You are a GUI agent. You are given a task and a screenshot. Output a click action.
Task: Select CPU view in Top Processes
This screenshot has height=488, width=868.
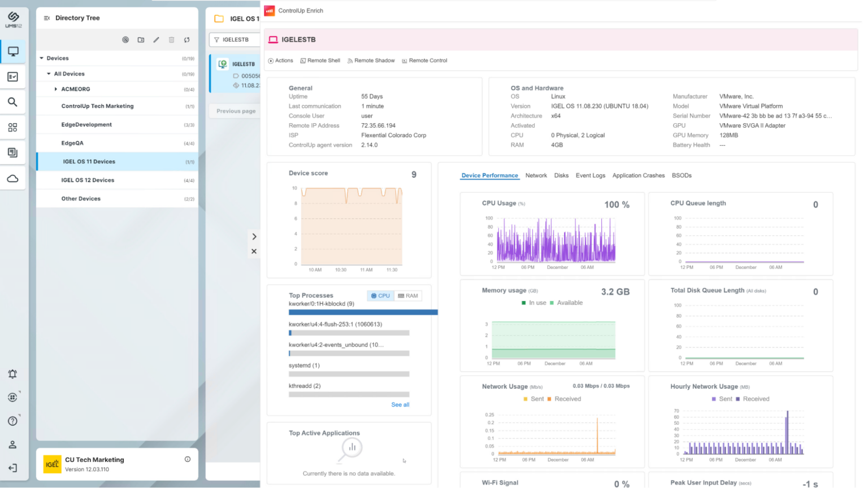pyautogui.click(x=380, y=295)
